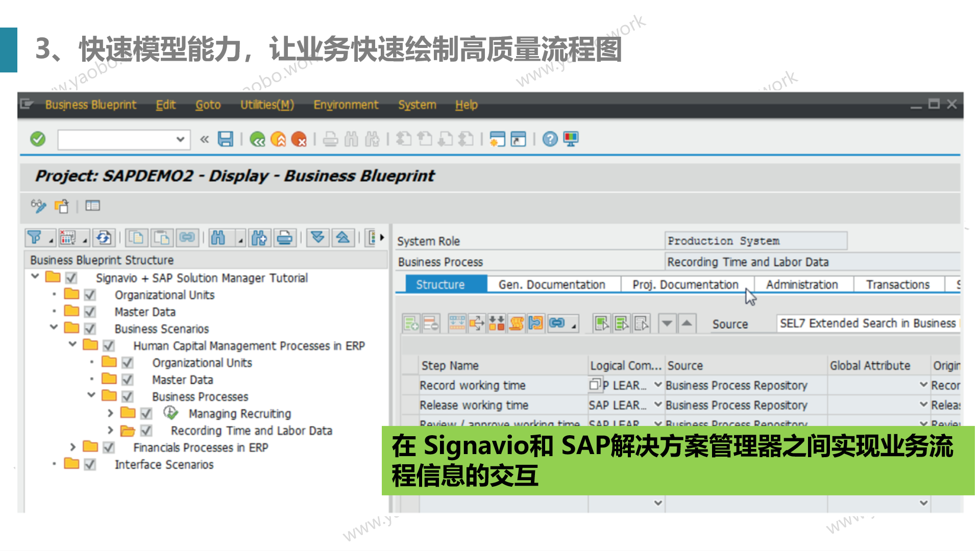Switch to Gen. Documentation tab

[552, 285]
